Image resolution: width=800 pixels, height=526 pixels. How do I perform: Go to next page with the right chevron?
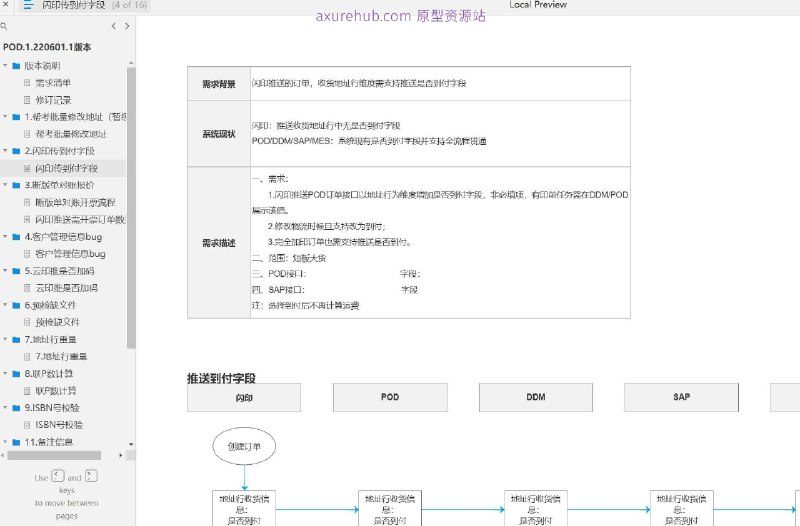[x=127, y=26]
